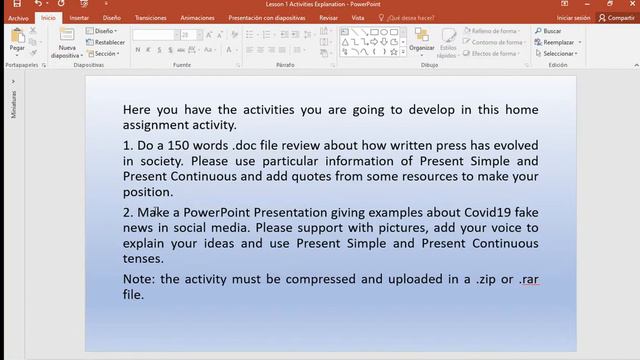Click the increase indent icon
The width and height of the screenshot is (640, 360).
click(295, 35)
